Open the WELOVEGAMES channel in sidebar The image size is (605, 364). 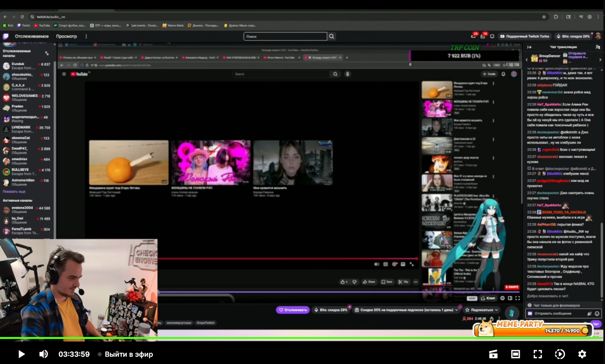27,98
